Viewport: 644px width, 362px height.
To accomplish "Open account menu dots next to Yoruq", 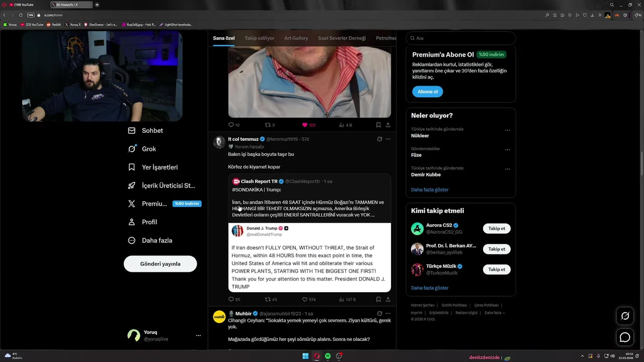I will pos(198,335).
